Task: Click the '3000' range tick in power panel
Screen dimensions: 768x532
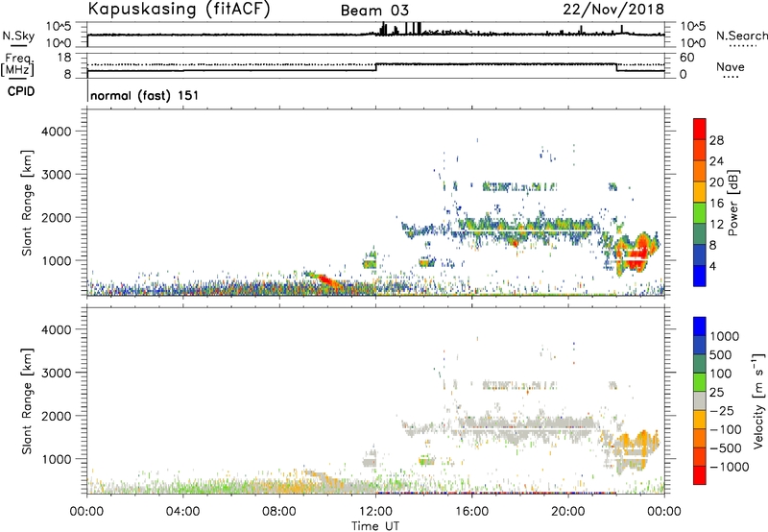Action: click(x=56, y=175)
